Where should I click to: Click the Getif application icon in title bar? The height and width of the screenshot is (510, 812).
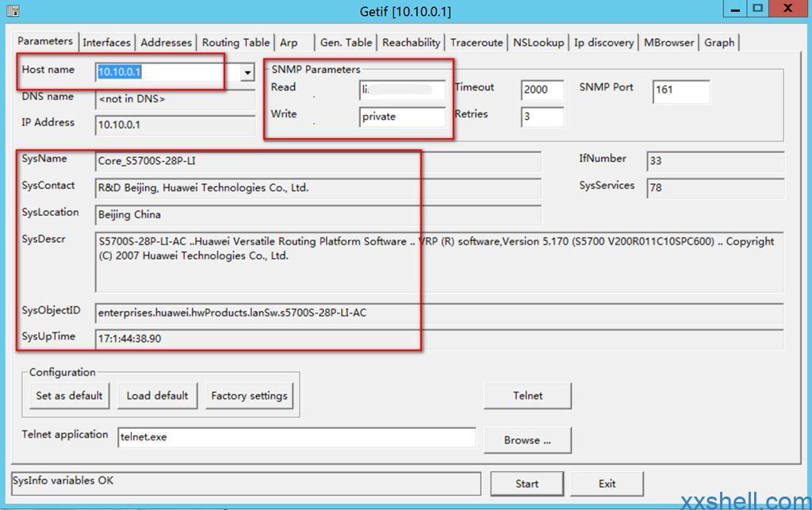pos(13,10)
